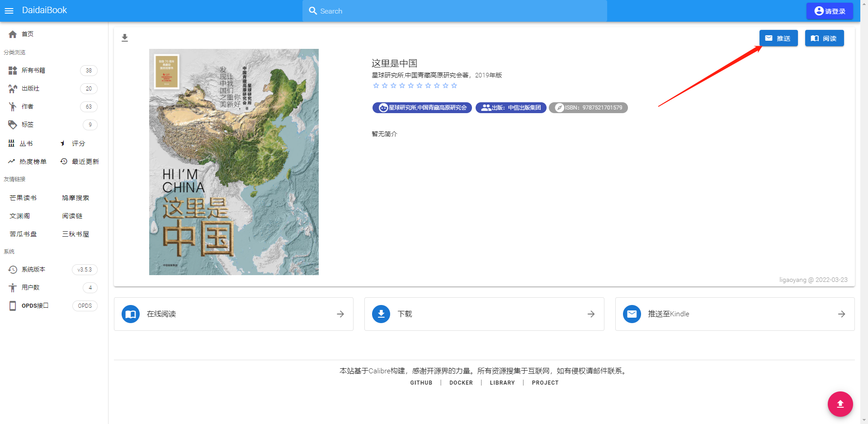
Task: Set rating to tenth star
Action: pyautogui.click(x=454, y=86)
